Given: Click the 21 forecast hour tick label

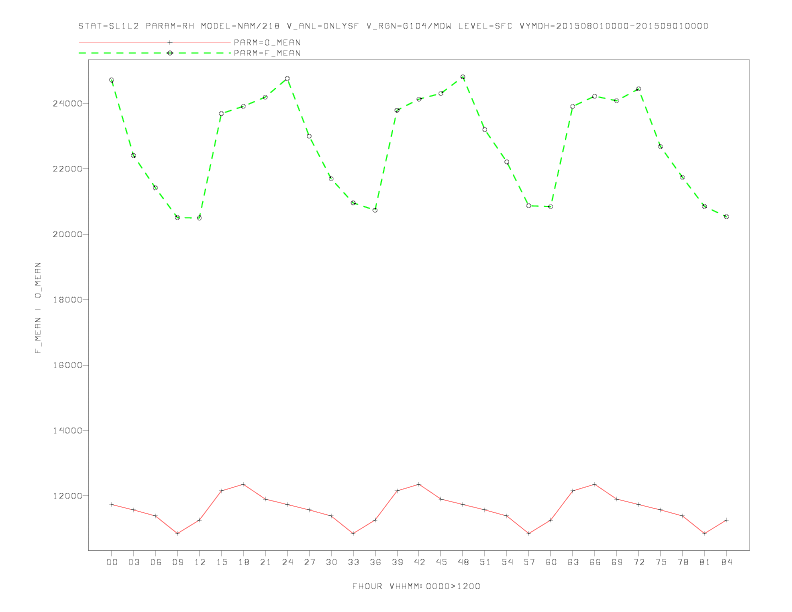Looking at the screenshot, I should pos(265,562).
